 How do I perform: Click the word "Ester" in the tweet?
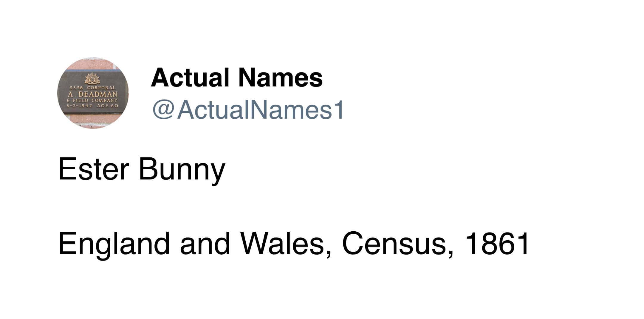click(x=94, y=170)
